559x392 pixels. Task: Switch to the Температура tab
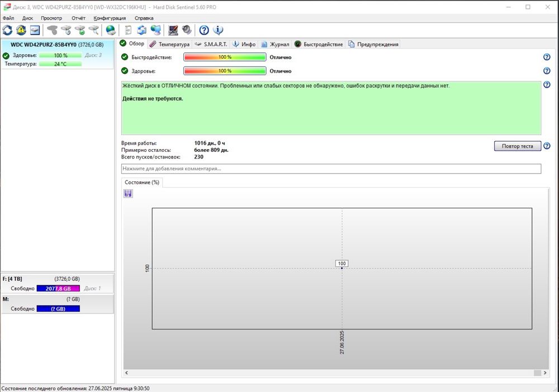(169, 44)
